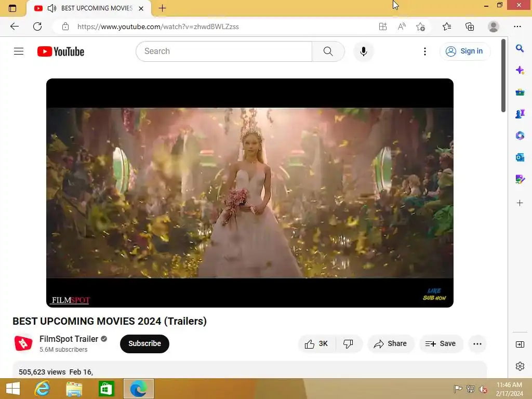
Task: Open a new browser tab
Action: 162,8
